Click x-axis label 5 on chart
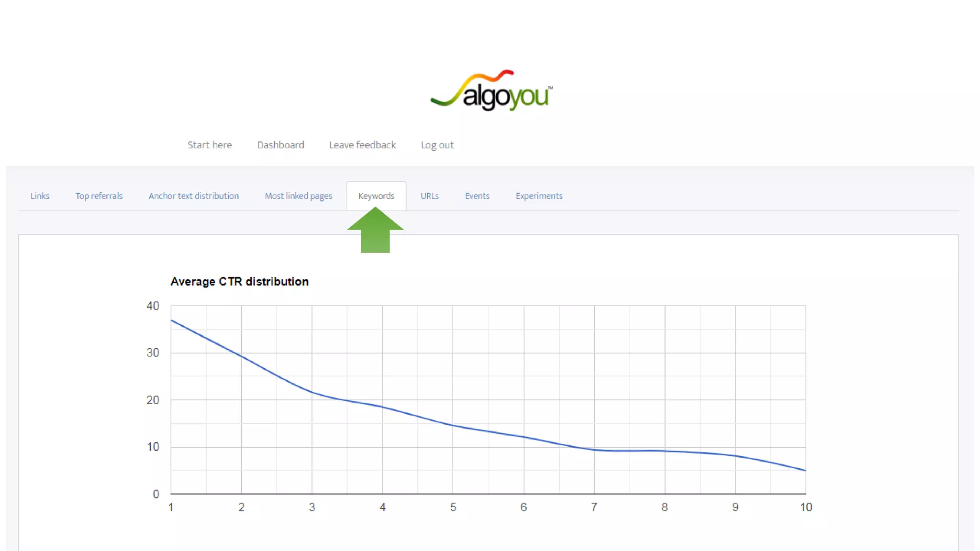This screenshot has width=980, height=551. point(453,507)
